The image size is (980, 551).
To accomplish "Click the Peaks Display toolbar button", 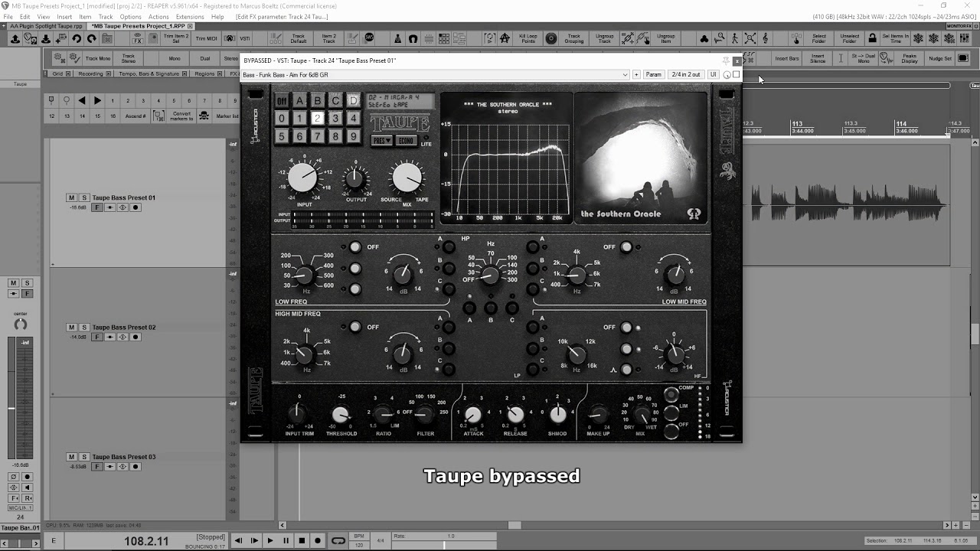I will pos(910,58).
